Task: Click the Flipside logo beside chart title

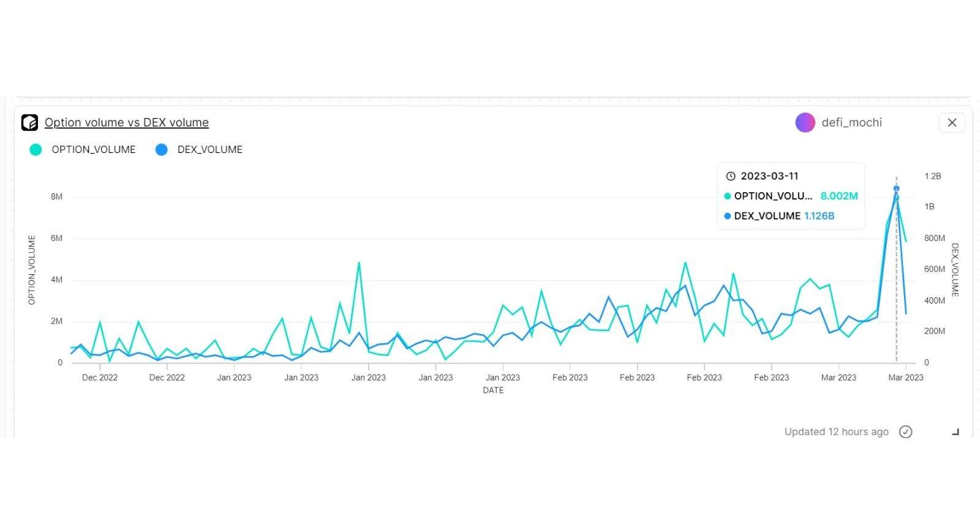Action: 29,122
